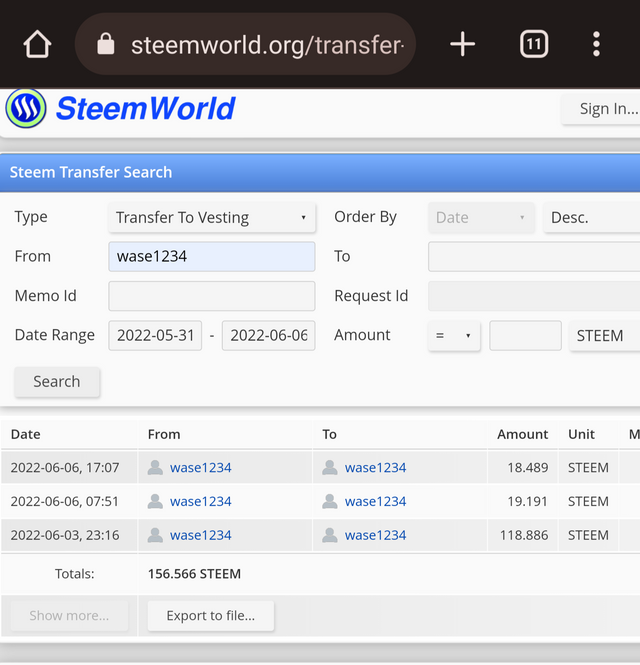Click the empty To account field
Image resolution: width=640 pixels, height=665 pixels.
(534, 257)
